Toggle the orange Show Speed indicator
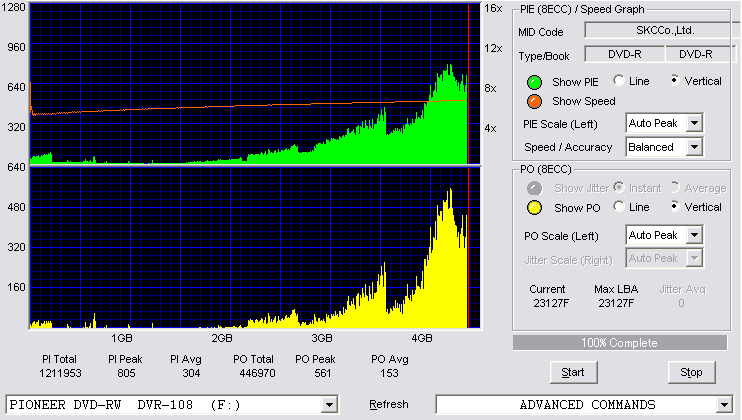Viewport: 742px width, 420px height. 534,101
